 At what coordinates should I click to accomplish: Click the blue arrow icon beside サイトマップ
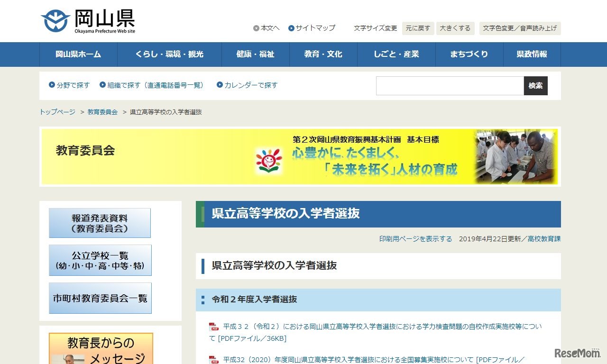290,28
